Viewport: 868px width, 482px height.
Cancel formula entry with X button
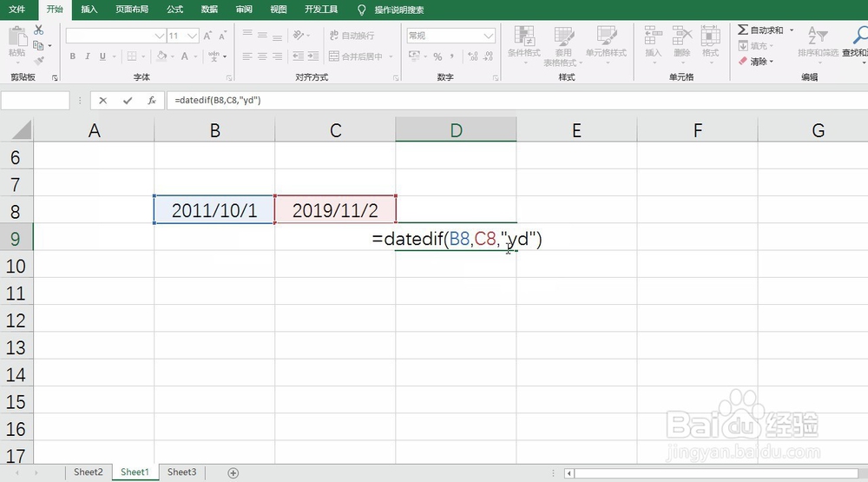[103, 100]
